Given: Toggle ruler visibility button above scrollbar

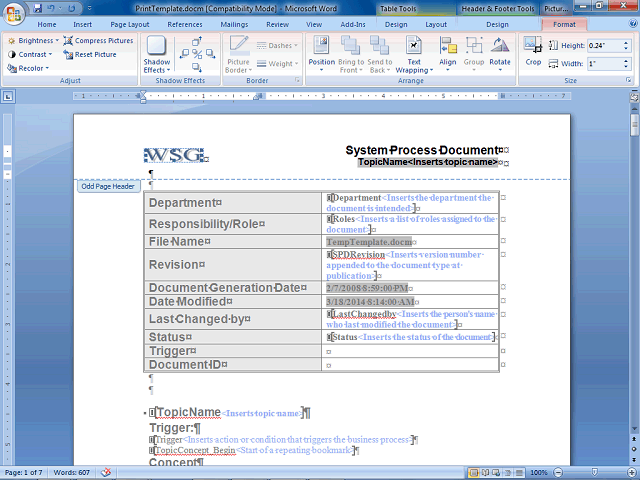Looking at the screenshot, I should pos(634,98).
